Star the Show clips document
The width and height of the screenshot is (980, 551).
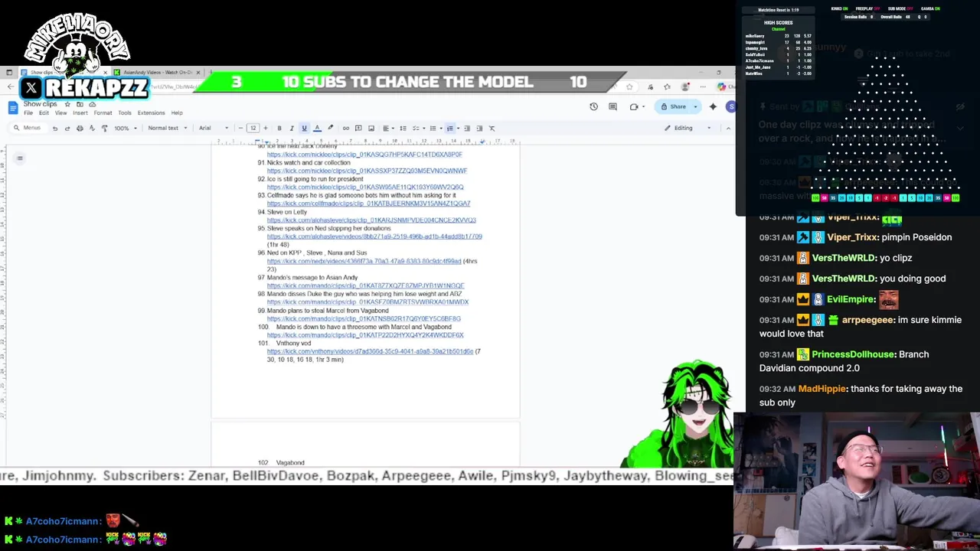point(67,104)
